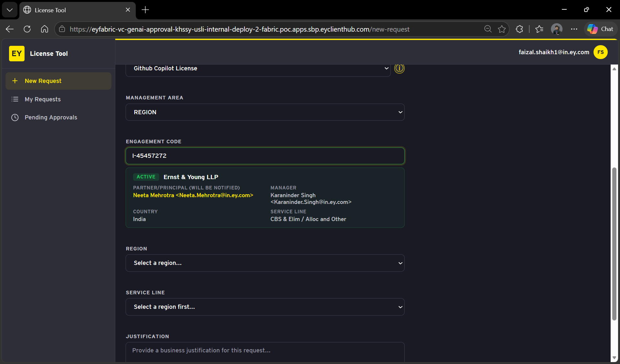
Task: Expand the Management Area dropdown
Action: coord(265,112)
